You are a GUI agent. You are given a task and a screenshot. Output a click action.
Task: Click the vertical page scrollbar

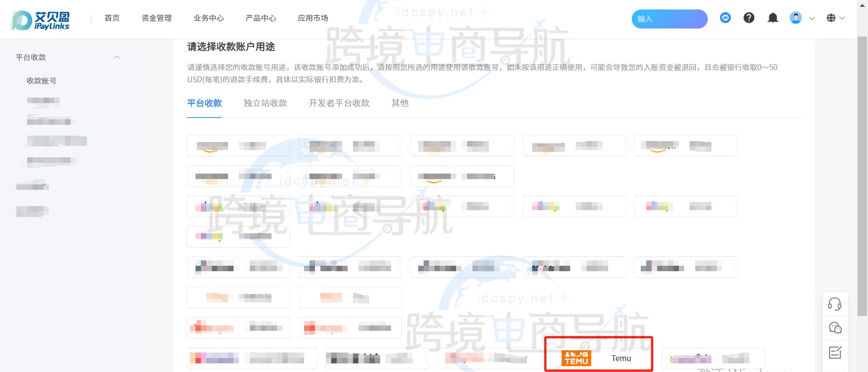click(863, 176)
